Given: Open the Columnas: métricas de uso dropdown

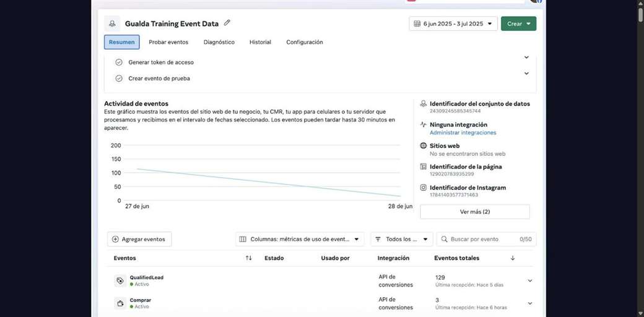Looking at the screenshot, I should [300, 240].
